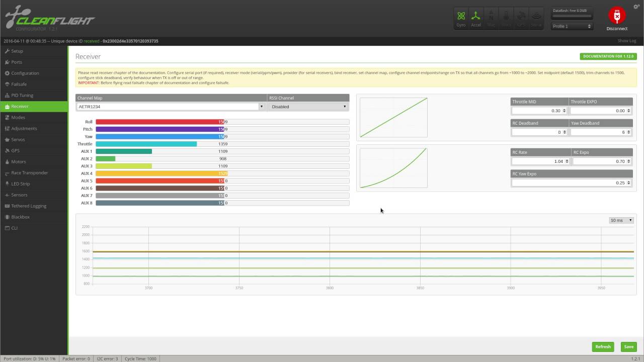Go to Configuration gear icon in sidebar
644x362 pixels.
coord(7,73)
